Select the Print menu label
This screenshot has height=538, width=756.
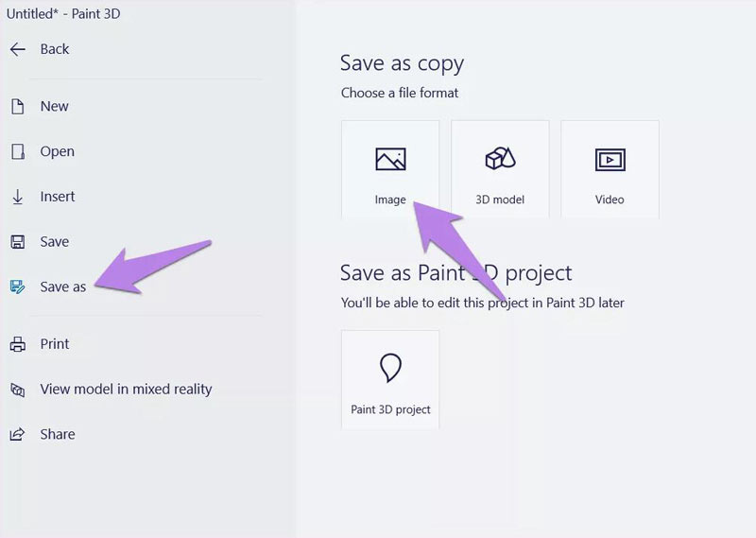(x=55, y=344)
